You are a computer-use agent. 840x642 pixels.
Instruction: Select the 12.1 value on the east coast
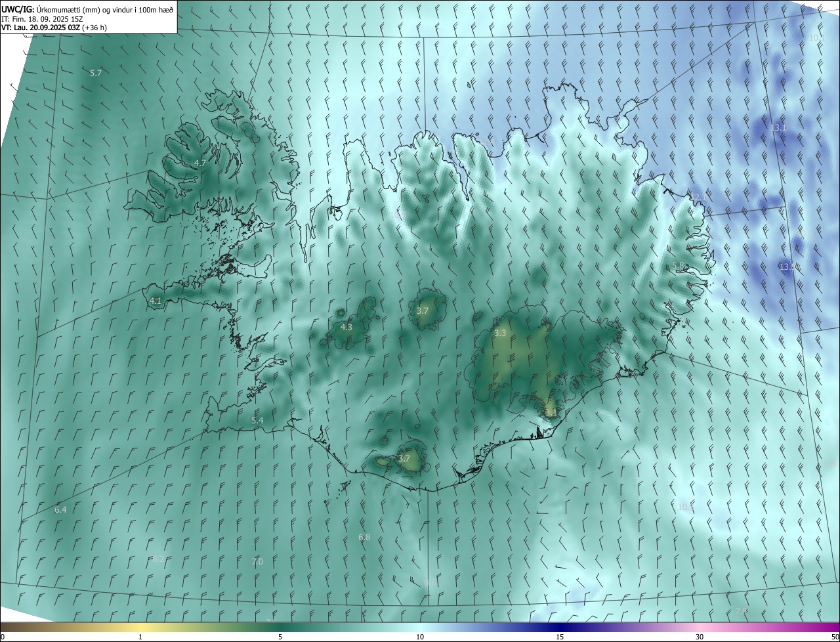[698, 197]
